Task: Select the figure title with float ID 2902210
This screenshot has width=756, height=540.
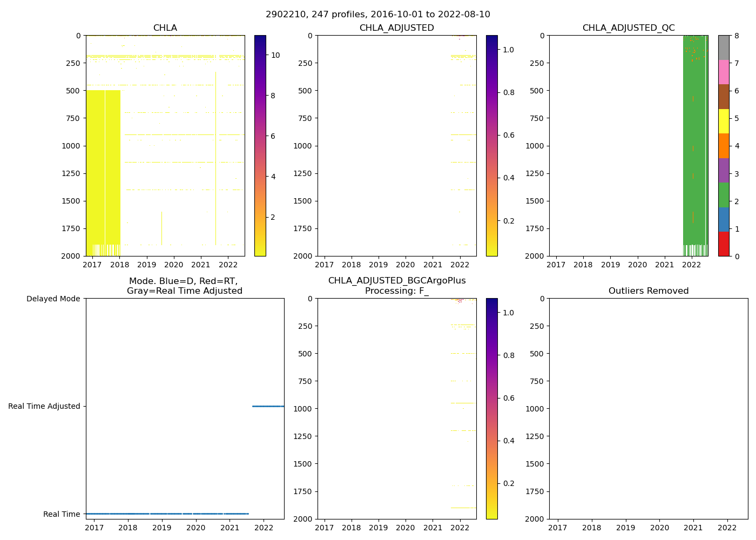Action: [x=378, y=15]
